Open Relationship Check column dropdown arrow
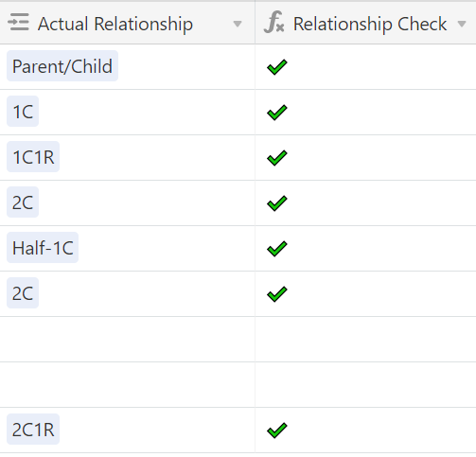The width and height of the screenshot is (476, 457). (x=462, y=24)
